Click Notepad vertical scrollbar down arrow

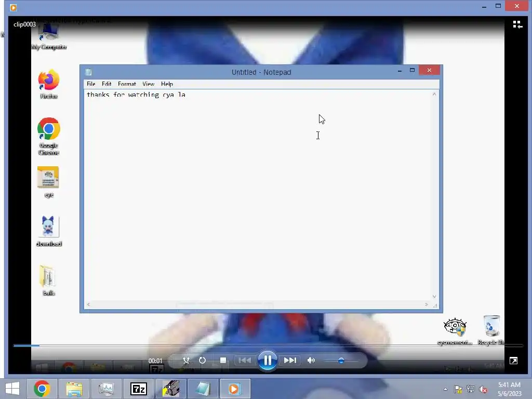(x=434, y=297)
